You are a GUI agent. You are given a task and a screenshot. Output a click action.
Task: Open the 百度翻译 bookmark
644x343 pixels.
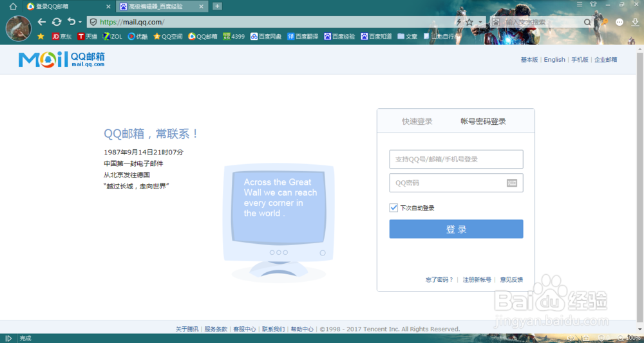pyautogui.click(x=303, y=37)
